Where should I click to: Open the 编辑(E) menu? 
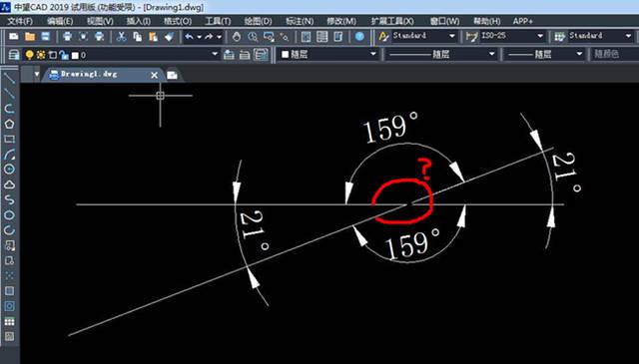click(60, 21)
